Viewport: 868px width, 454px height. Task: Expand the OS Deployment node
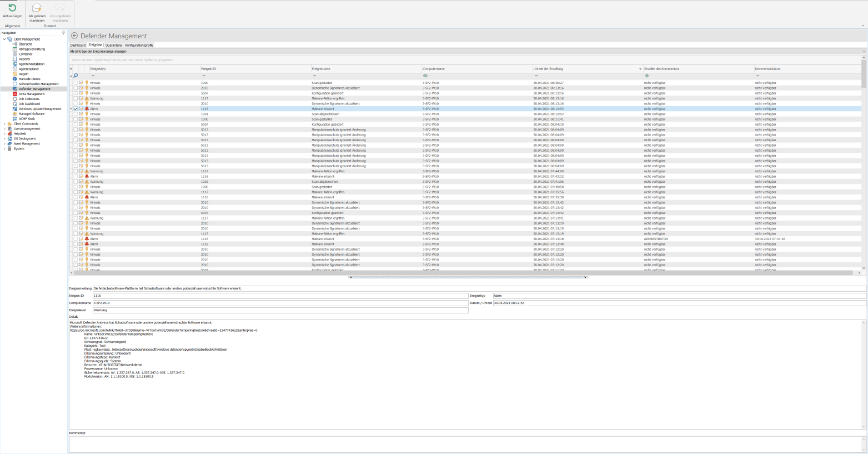(4, 139)
